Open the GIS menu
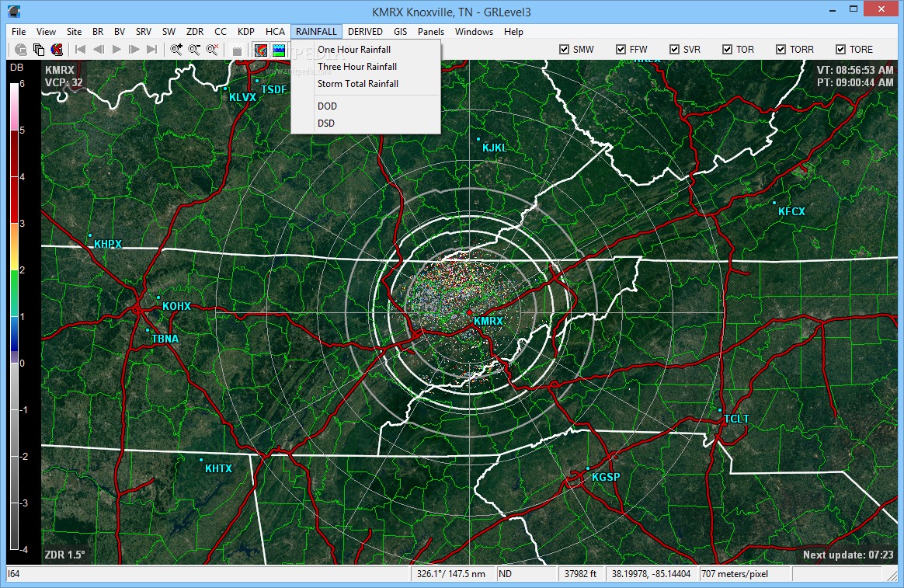The image size is (904, 588). [x=401, y=32]
